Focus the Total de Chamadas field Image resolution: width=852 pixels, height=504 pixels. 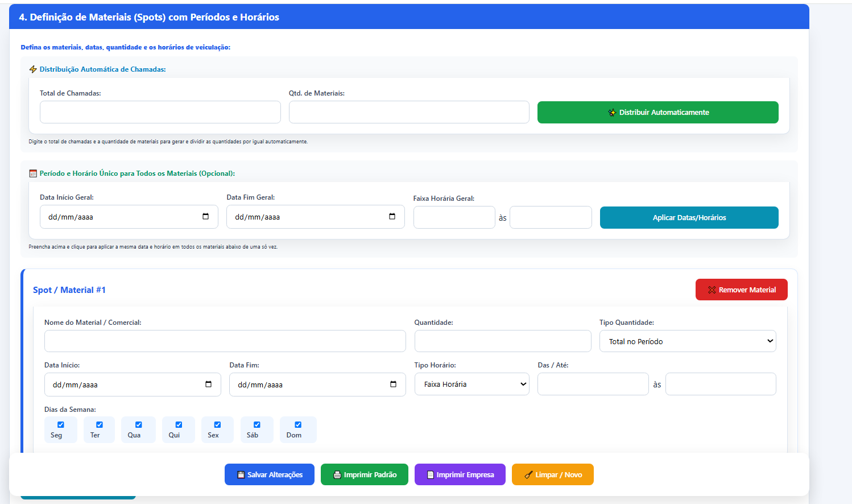click(160, 112)
